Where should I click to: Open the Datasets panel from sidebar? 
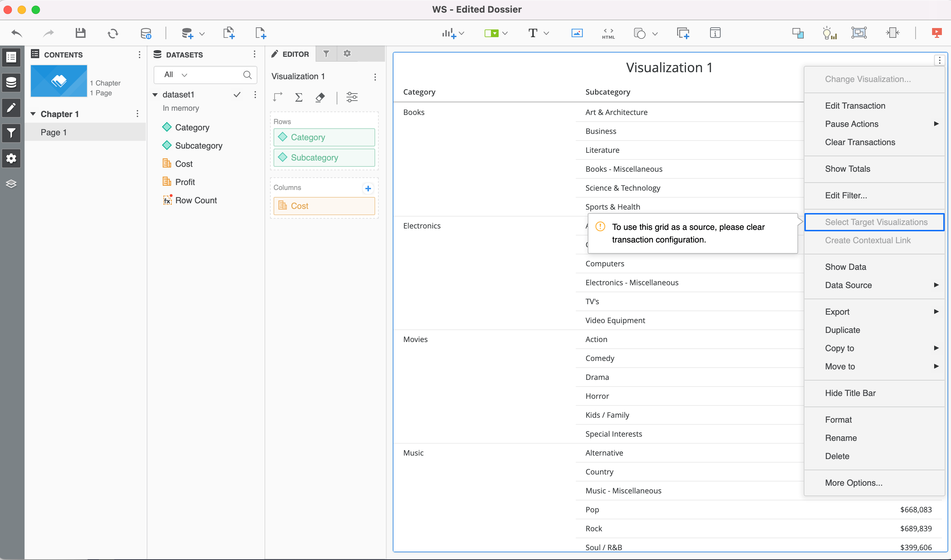(11, 83)
